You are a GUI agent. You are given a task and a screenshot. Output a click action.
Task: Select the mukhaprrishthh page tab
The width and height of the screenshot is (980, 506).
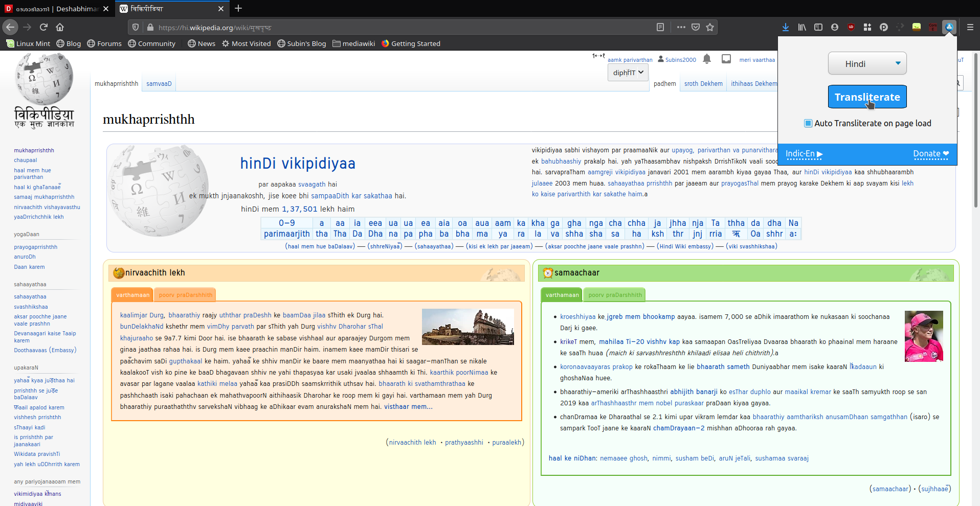[x=117, y=84]
